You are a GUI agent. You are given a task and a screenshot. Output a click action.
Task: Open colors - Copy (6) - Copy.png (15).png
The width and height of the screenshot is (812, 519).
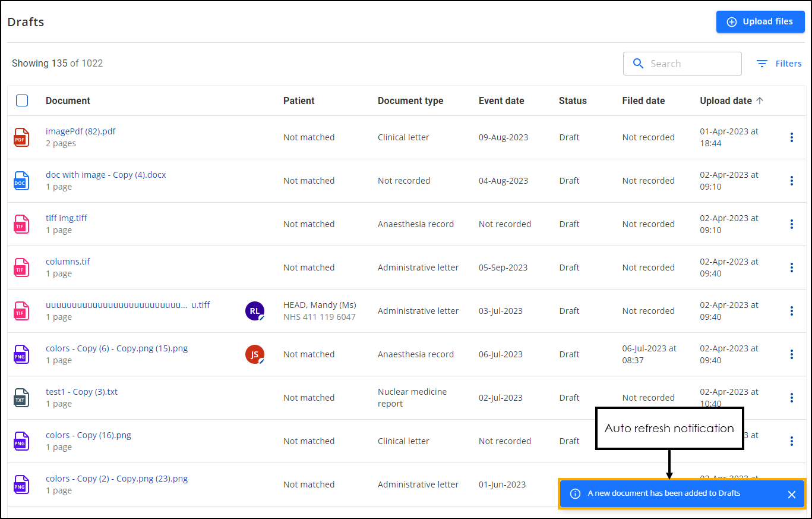(x=116, y=348)
